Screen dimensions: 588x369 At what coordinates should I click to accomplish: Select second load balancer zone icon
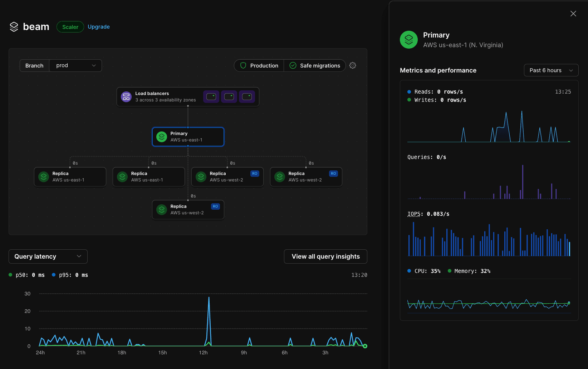click(229, 97)
